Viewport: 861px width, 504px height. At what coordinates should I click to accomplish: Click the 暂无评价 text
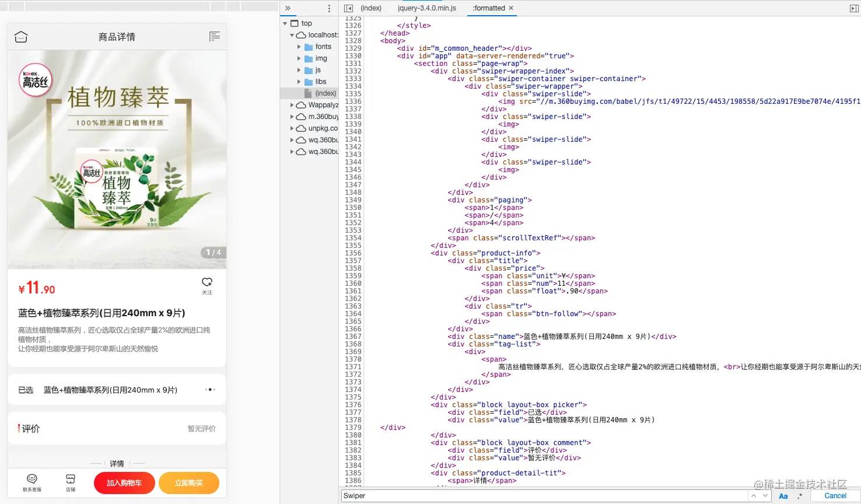[x=202, y=429]
